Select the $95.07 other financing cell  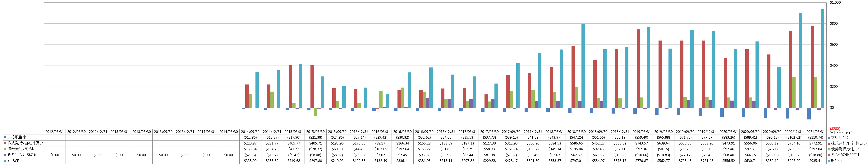click(424, 155)
